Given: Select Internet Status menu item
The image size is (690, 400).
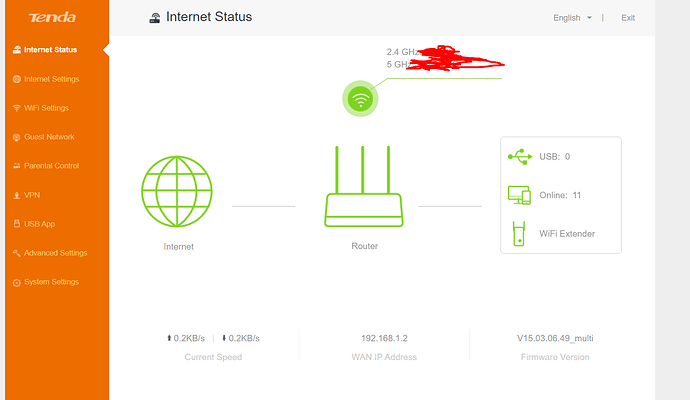Looking at the screenshot, I should (x=50, y=49).
